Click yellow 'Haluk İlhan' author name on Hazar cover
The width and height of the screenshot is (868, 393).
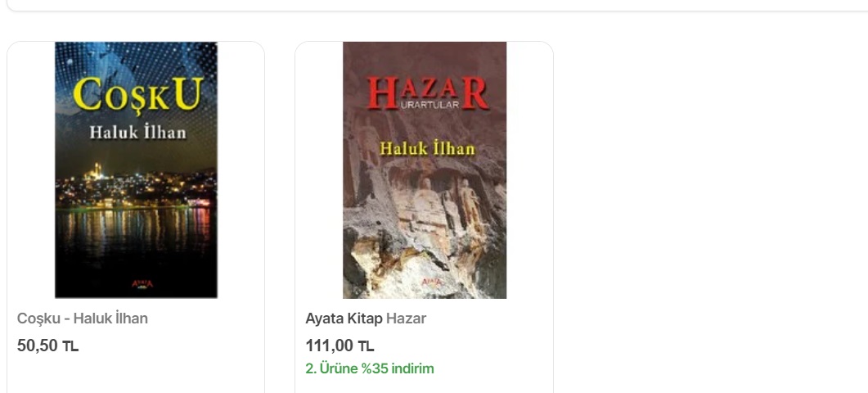pos(427,148)
